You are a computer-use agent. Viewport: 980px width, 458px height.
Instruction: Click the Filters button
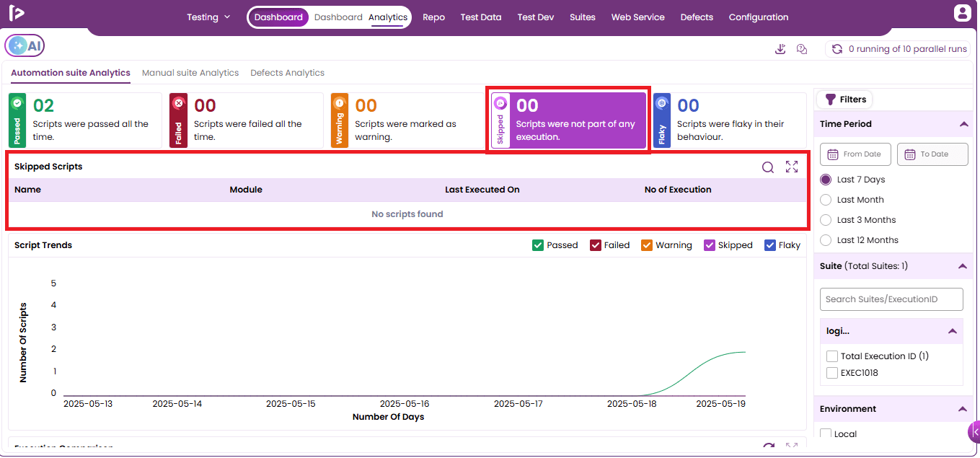845,100
